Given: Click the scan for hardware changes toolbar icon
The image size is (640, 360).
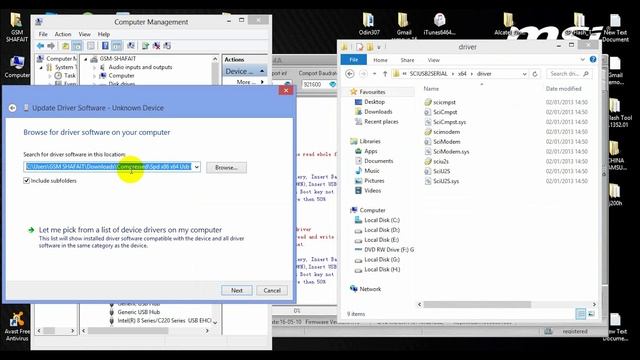Looking at the screenshot, I should [131, 46].
